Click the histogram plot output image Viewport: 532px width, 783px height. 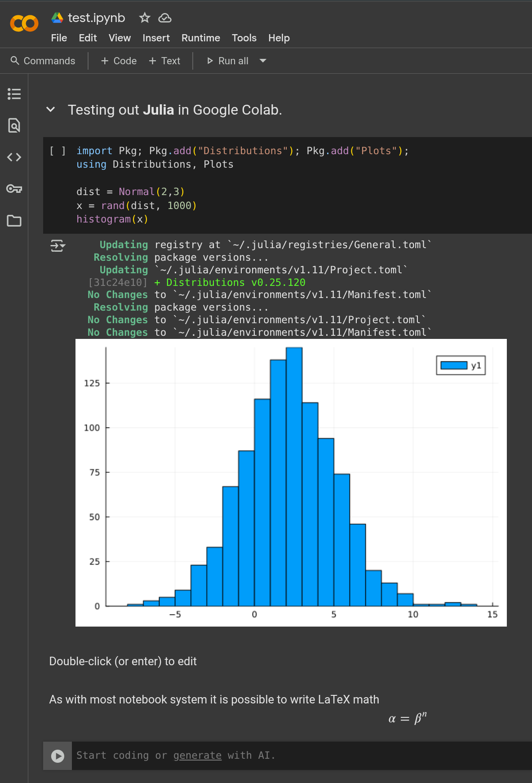291,483
